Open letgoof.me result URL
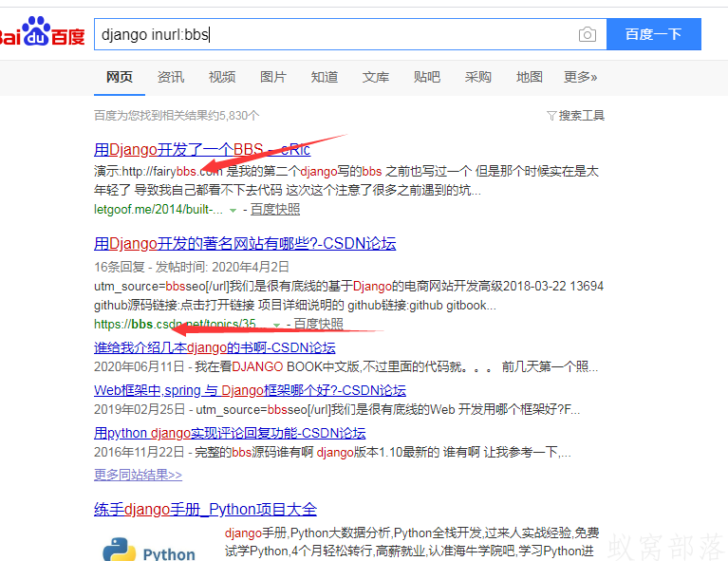 (x=159, y=210)
